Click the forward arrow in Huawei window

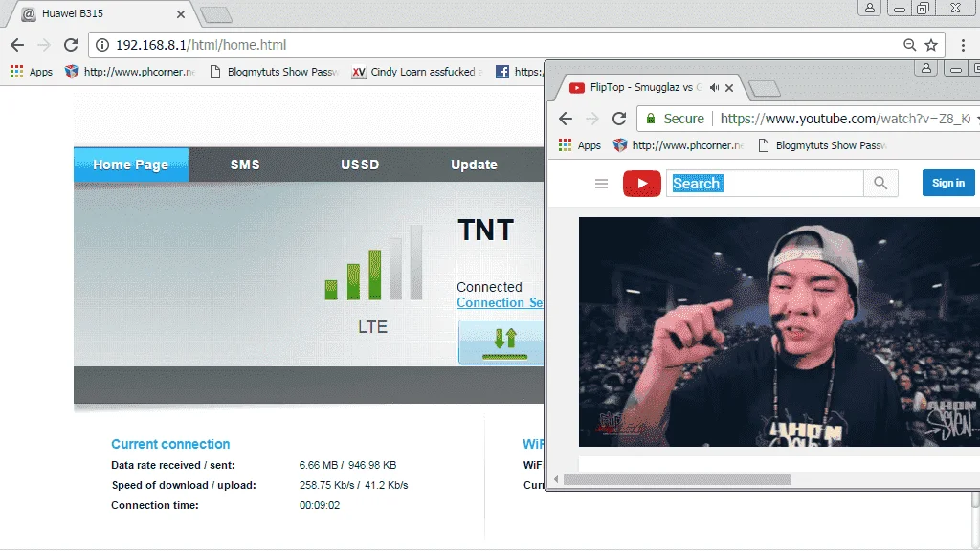44,45
